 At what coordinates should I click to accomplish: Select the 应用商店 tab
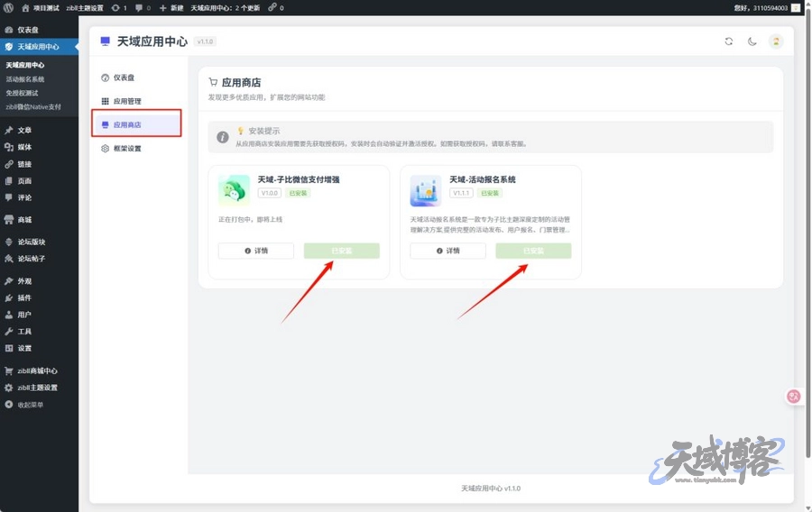pyautogui.click(x=137, y=124)
